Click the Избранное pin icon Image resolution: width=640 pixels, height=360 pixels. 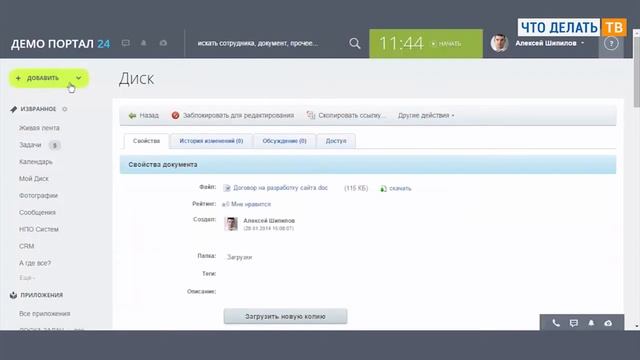13,109
